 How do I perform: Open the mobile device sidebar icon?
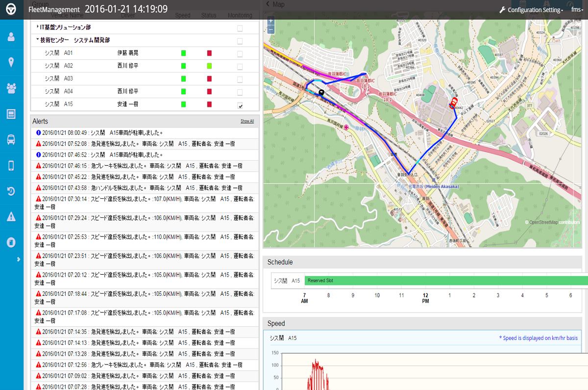[x=11, y=165]
